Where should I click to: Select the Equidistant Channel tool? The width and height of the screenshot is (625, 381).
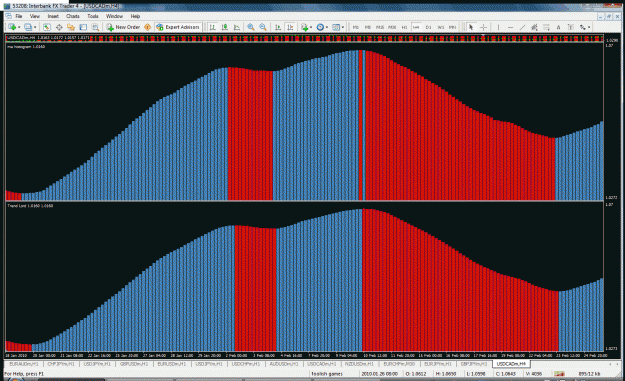(535, 27)
